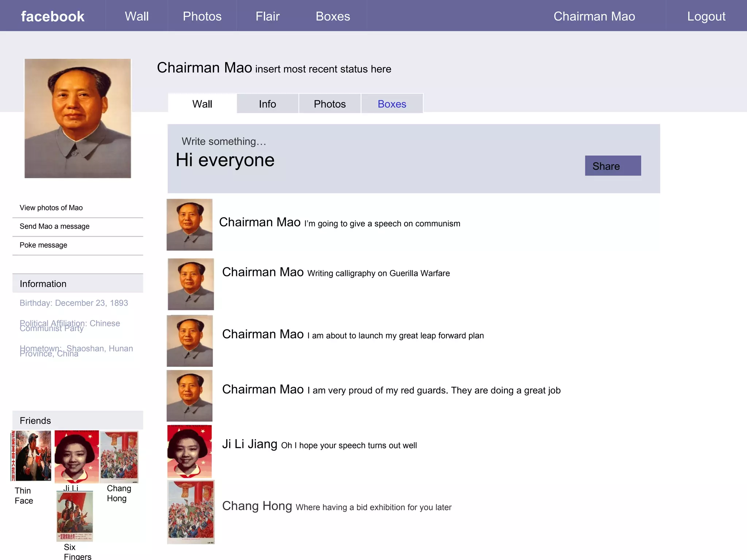
Task: Click Chang Hong's wall post avatar
Action: pos(191,512)
